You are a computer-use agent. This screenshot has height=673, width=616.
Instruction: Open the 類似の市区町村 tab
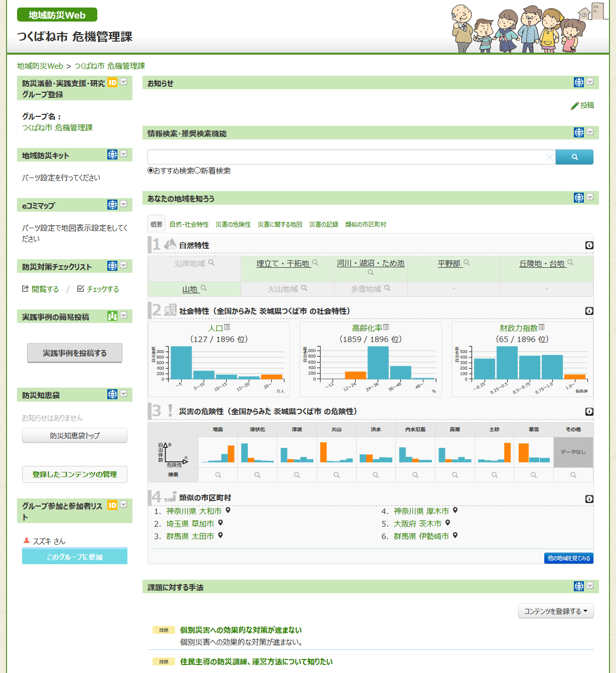point(365,225)
